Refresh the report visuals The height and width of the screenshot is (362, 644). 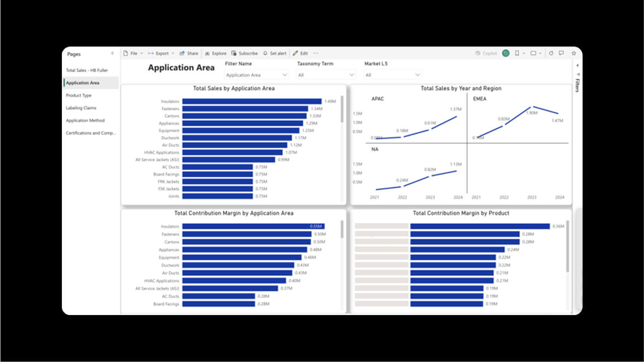pos(551,54)
